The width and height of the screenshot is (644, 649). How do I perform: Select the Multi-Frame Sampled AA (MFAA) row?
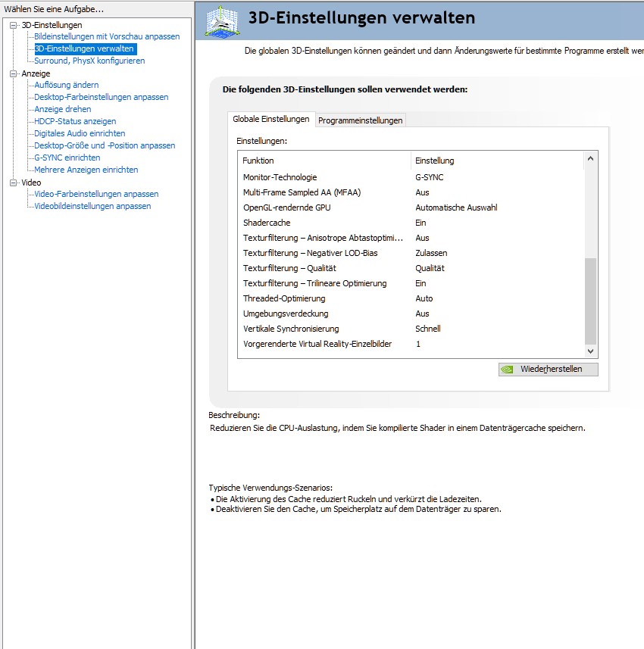[411, 192]
